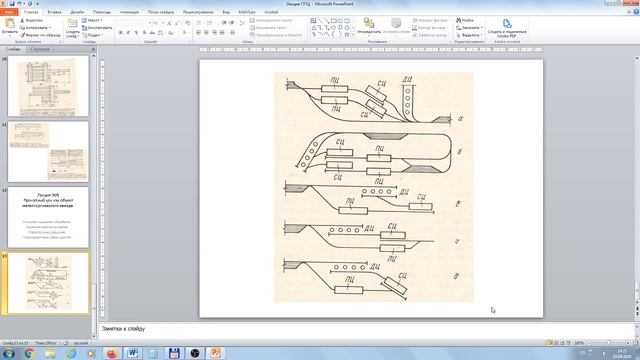This screenshot has width=640, height=360.
Task: Open Эффекты фигур dropdown
Action: pyautogui.click(x=430, y=35)
